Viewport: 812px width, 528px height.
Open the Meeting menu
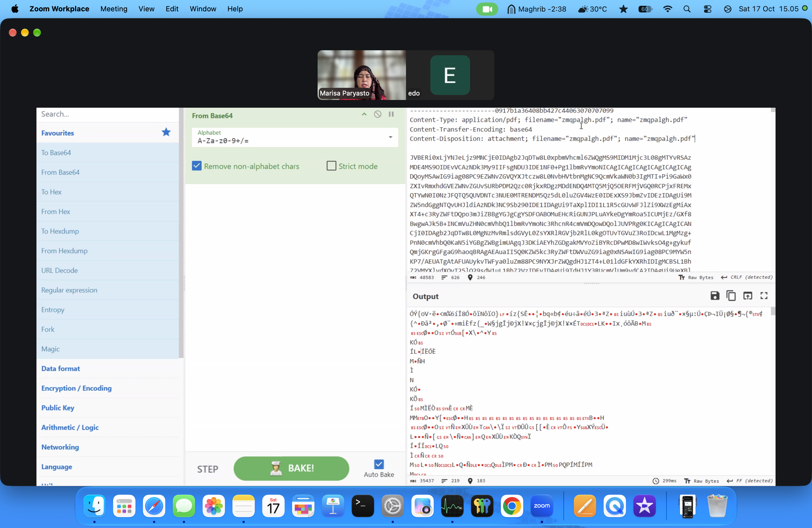coord(114,9)
